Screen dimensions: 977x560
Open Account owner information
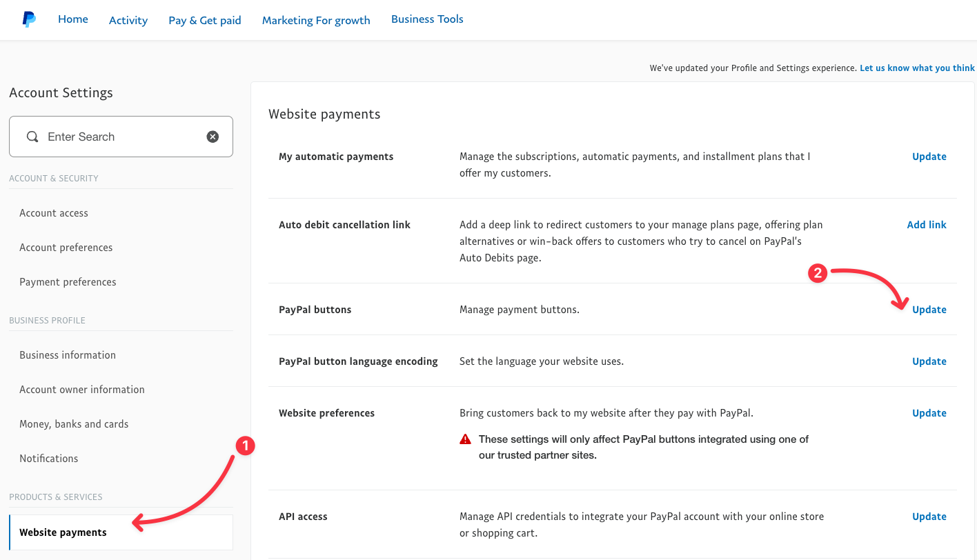[82, 390]
